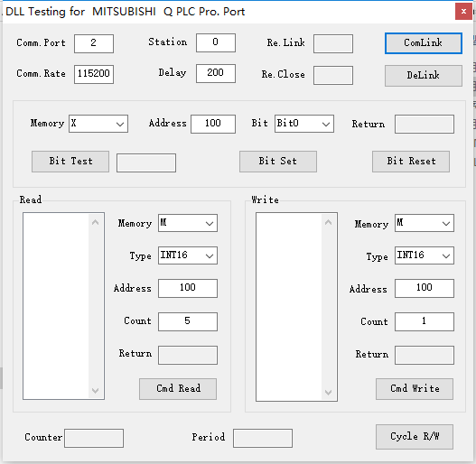476x464 pixels.
Task: Select the Write Return field
Action: coord(425,355)
